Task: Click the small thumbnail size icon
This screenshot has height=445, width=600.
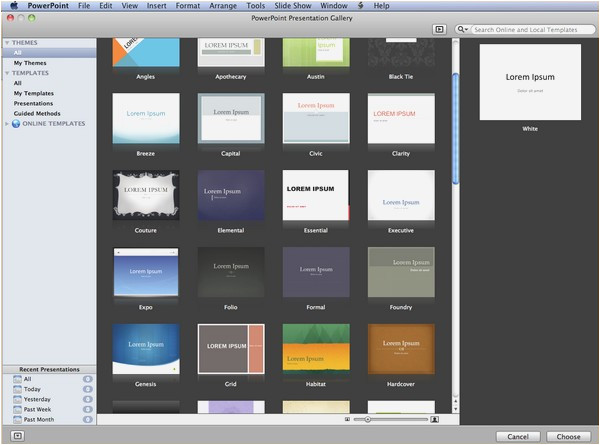Action: pos(347,419)
